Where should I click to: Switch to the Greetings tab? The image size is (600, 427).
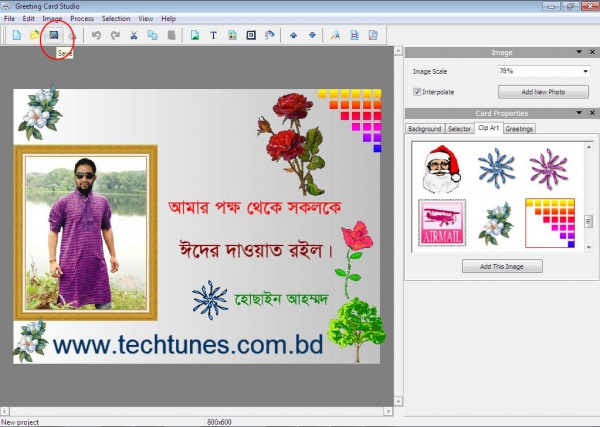(519, 129)
